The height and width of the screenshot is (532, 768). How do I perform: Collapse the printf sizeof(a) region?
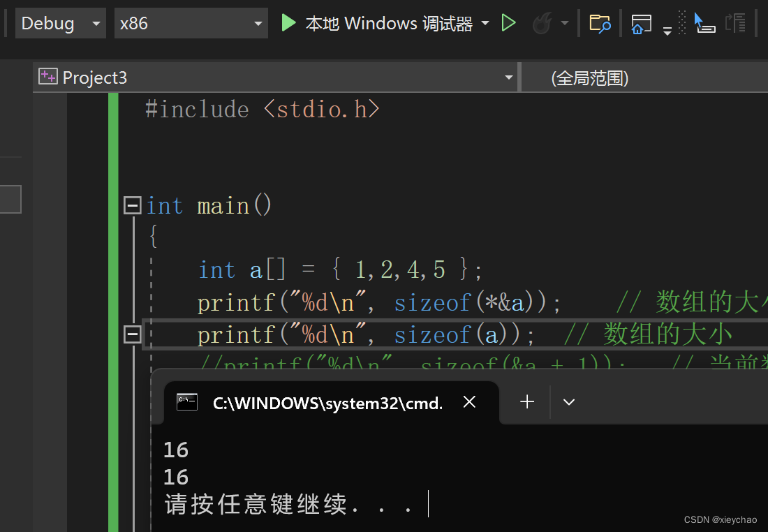(132, 334)
